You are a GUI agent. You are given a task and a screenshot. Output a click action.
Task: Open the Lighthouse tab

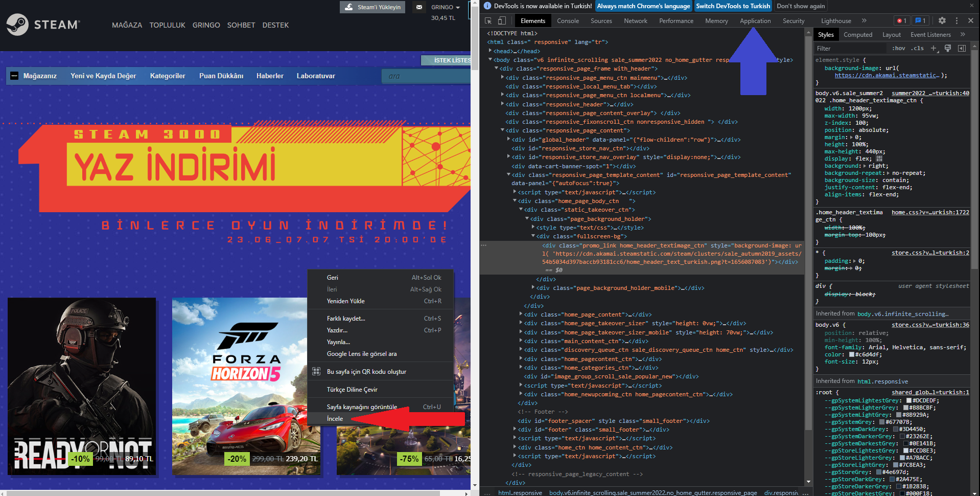point(836,21)
